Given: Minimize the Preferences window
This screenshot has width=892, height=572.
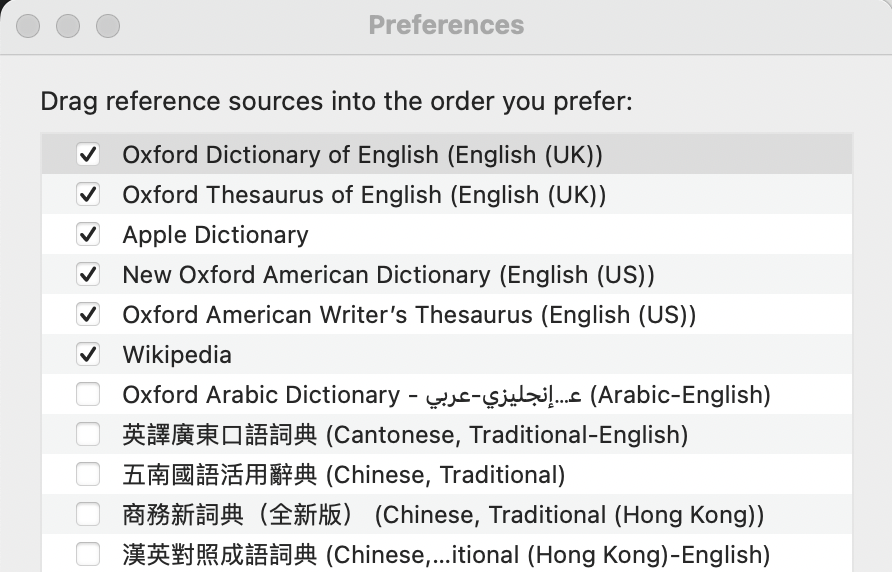Looking at the screenshot, I should click(x=68, y=26).
